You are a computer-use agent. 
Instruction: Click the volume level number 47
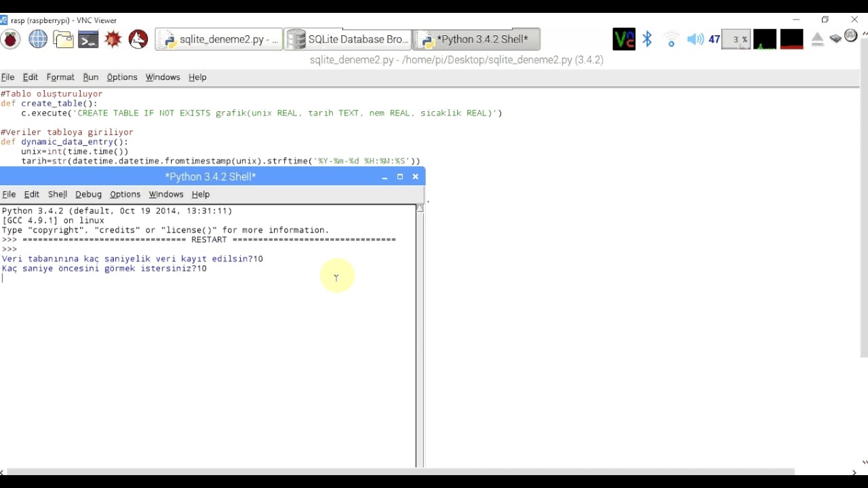[x=714, y=39]
